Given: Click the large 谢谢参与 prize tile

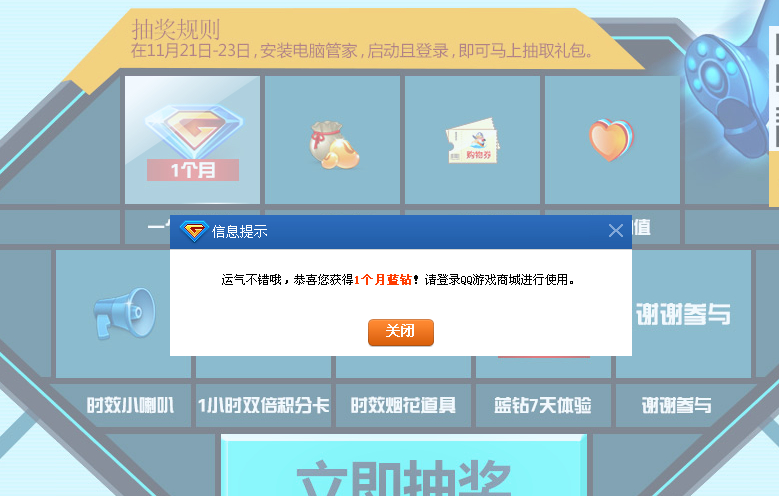Looking at the screenshot, I should (x=684, y=314).
